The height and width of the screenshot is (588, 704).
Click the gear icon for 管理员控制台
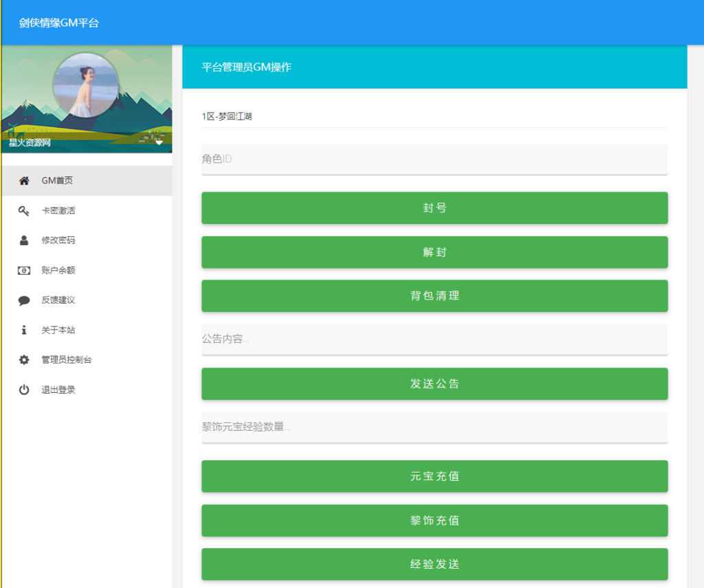click(24, 360)
